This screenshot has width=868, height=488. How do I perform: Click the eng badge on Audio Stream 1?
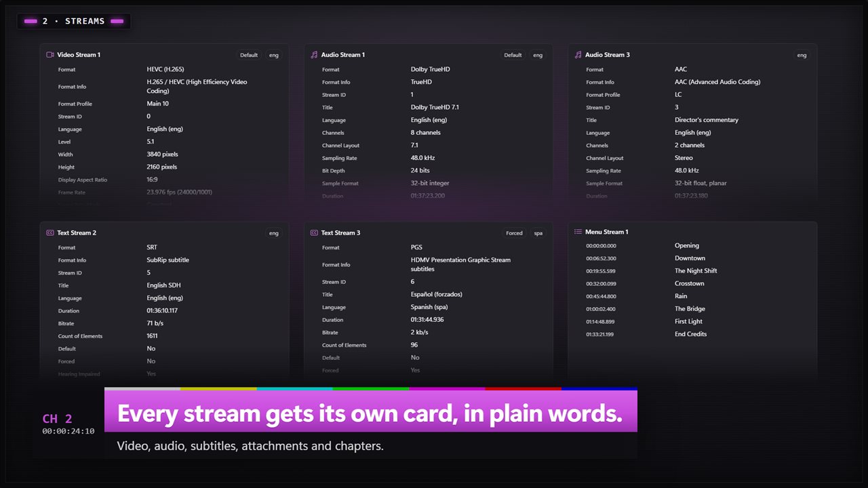pyautogui.click(x=538, y=55)
